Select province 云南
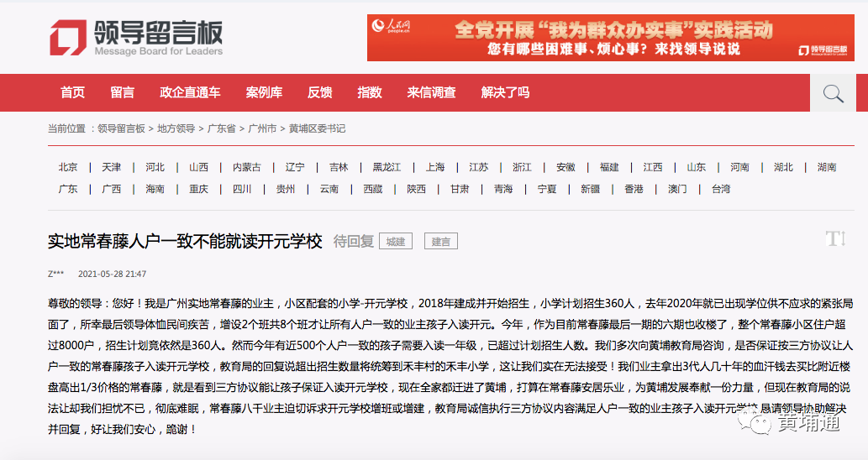 pyautogui.click(x=329, y=189)
